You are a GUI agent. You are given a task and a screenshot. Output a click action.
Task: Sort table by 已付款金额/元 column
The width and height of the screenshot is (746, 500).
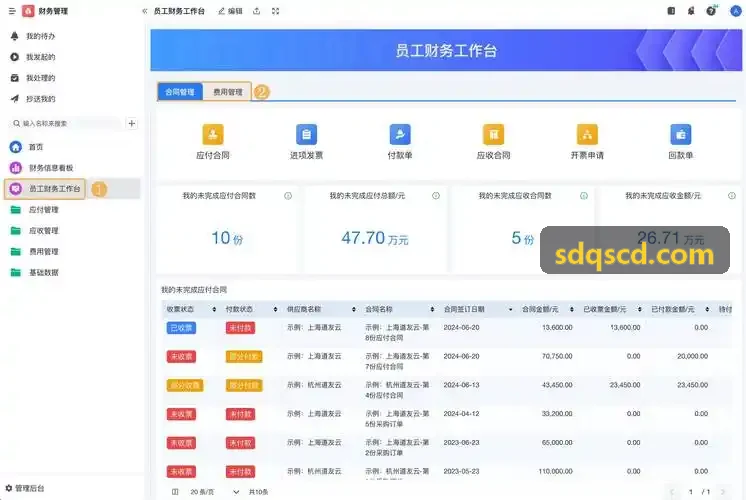click(x=707, y=309)
